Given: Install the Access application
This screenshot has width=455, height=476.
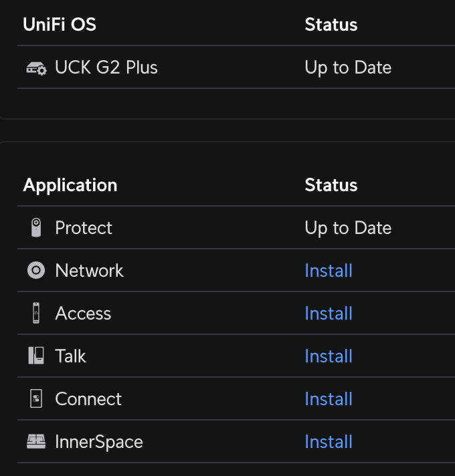Looking at the screenshot, I should [x=329, y=314].
